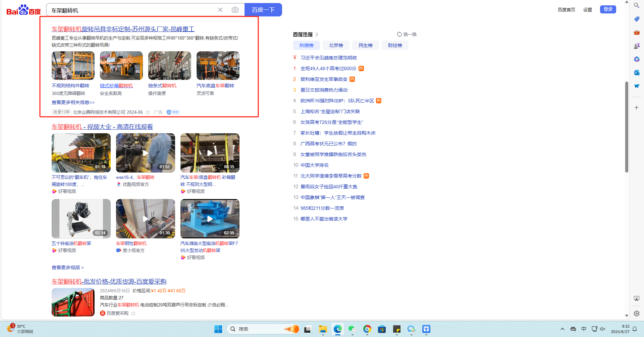Toggle the 中 input method indicator

(x=584, y=329)
